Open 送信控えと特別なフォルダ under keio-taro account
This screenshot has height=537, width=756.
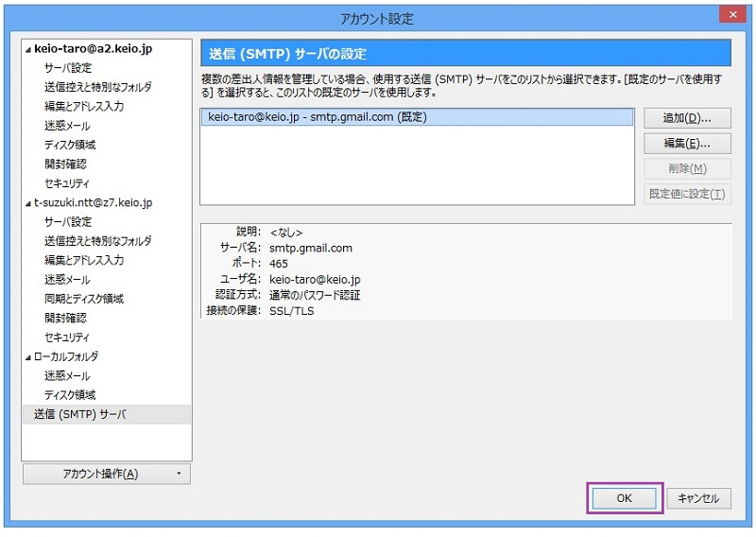[97, 87]
